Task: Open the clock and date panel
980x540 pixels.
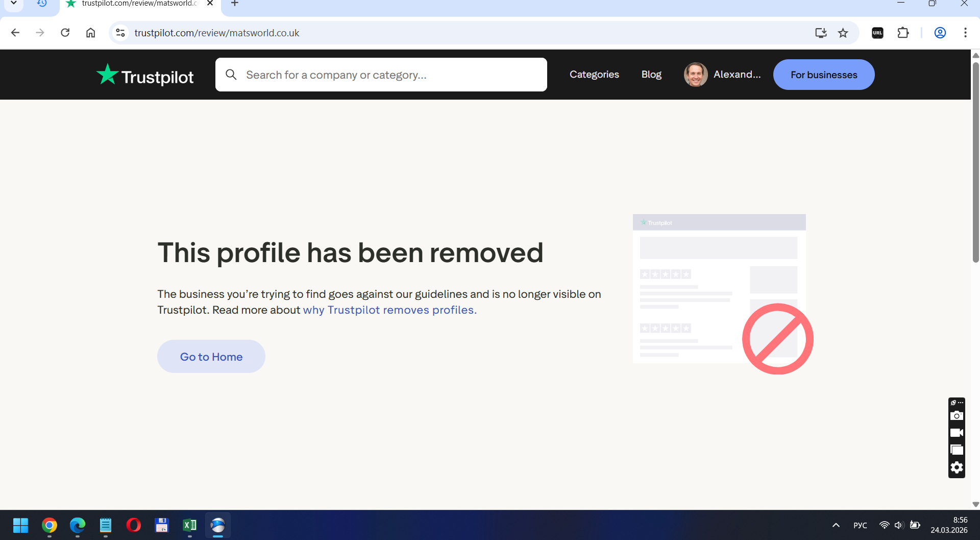Action: [x=949, y=525]
